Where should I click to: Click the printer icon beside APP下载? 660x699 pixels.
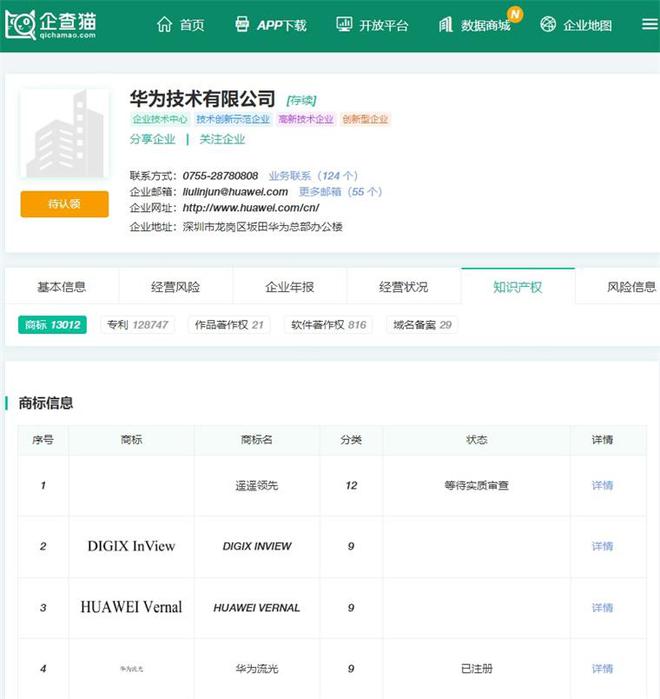pyautogui.click(x=242, y=24)
